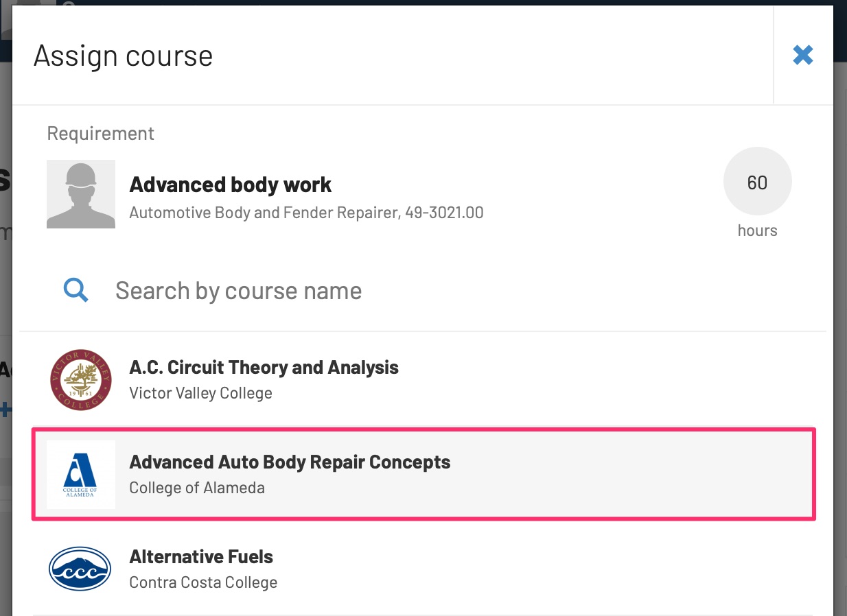
Task: Click the 60 hours circle badge
Action: 757,182
